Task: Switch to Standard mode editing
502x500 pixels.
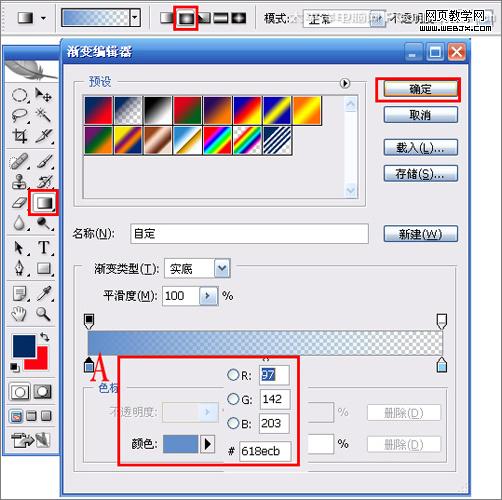Action: 20,392
